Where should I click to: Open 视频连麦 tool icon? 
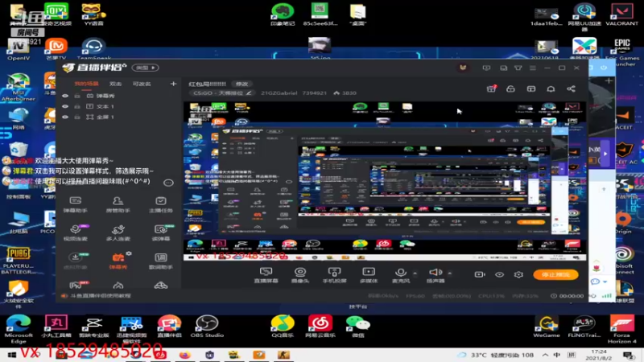pyautogui.click(x=75, y=232)
